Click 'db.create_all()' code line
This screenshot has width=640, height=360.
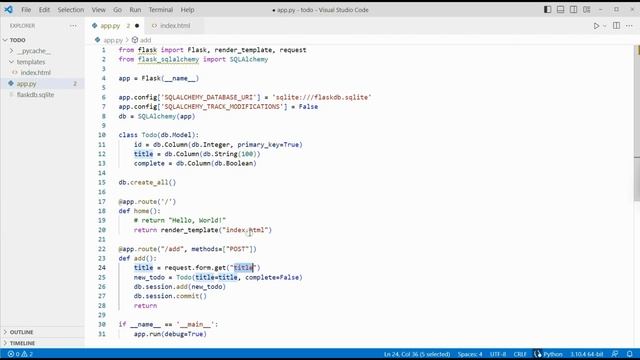pos(147,182)
